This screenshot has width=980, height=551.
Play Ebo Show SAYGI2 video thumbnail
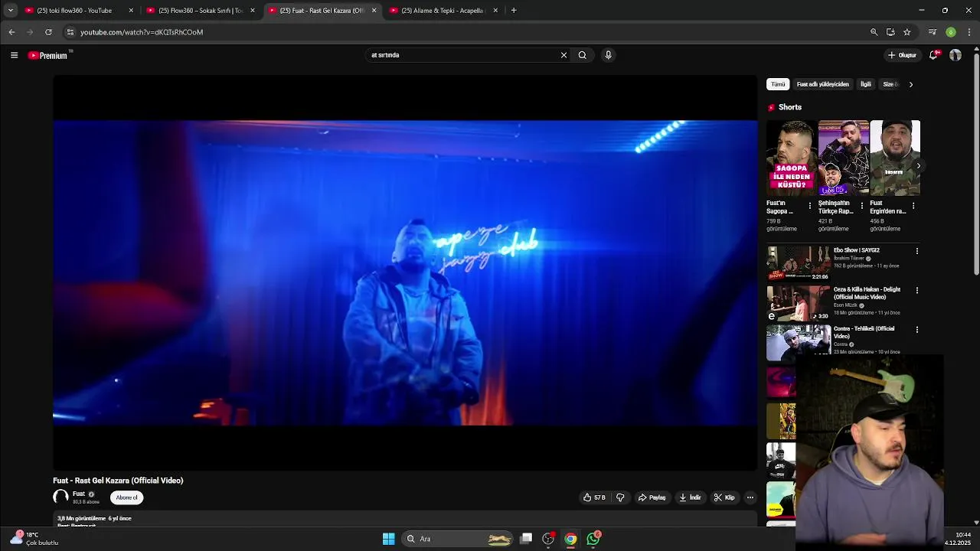point(799,263)
